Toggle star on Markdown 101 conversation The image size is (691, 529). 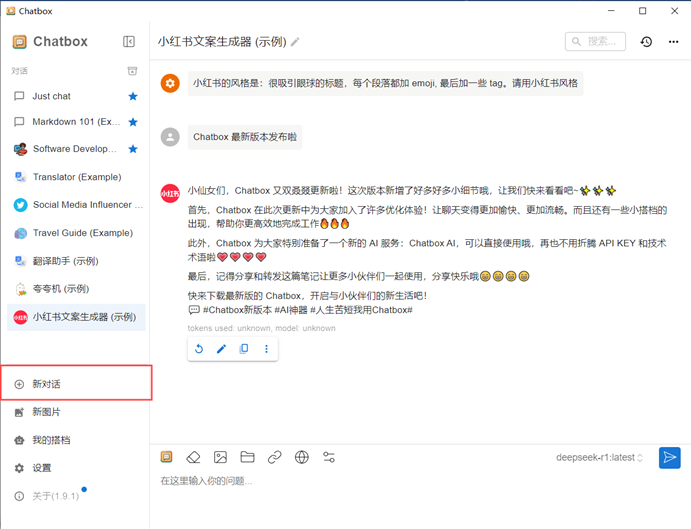133,122
